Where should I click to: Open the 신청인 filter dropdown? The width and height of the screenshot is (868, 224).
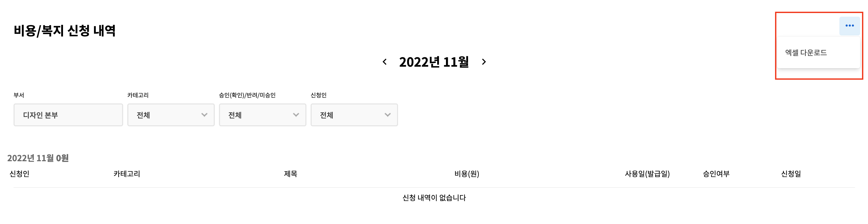354,115
